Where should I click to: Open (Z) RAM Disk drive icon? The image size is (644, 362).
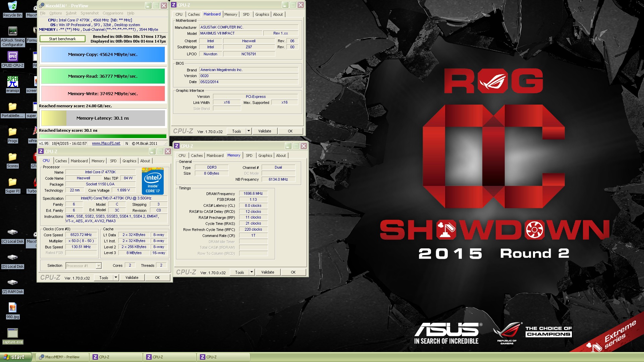(x=12, y=286)
